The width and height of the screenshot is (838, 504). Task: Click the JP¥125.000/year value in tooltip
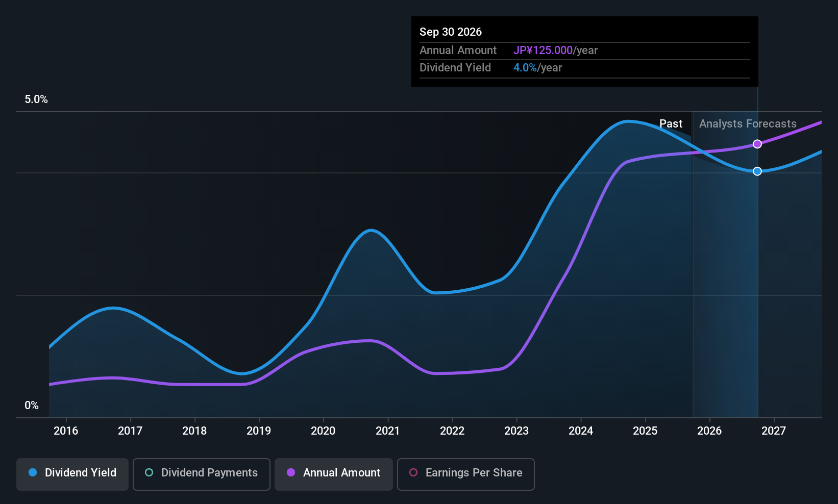pyautogui.click(x=556, y=51)
